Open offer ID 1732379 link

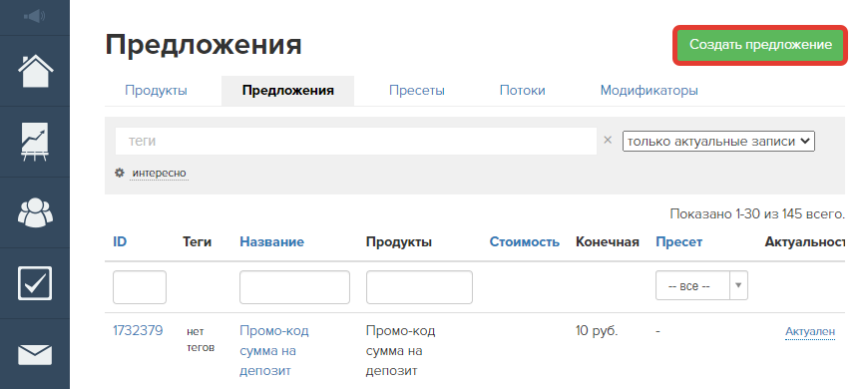[138, 331]
